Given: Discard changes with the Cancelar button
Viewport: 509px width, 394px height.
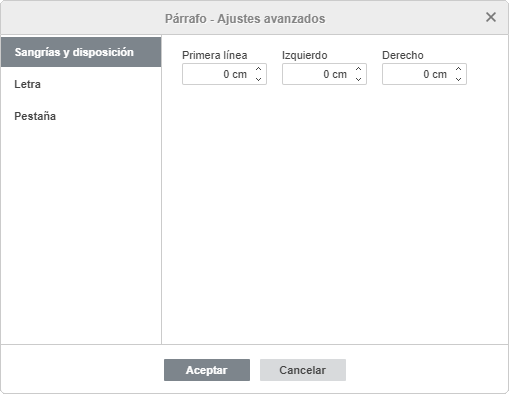Looking at the screenshot, I should tap(303, 370).
